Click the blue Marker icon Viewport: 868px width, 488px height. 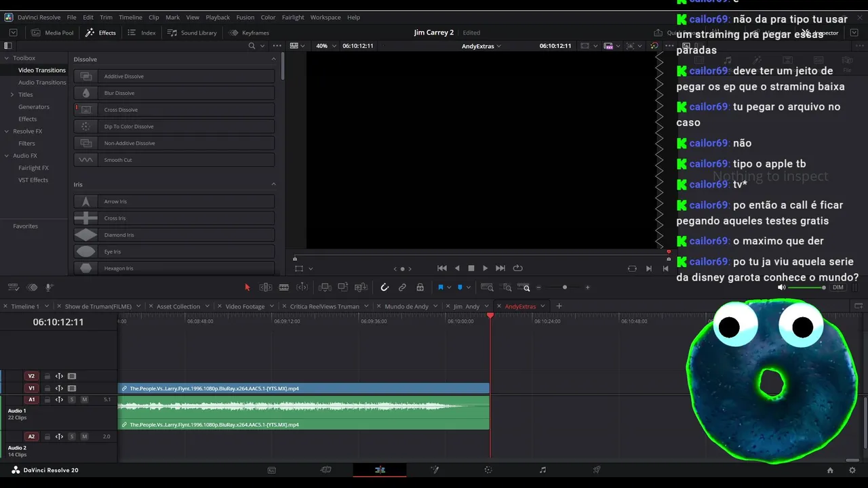point(460,287)
